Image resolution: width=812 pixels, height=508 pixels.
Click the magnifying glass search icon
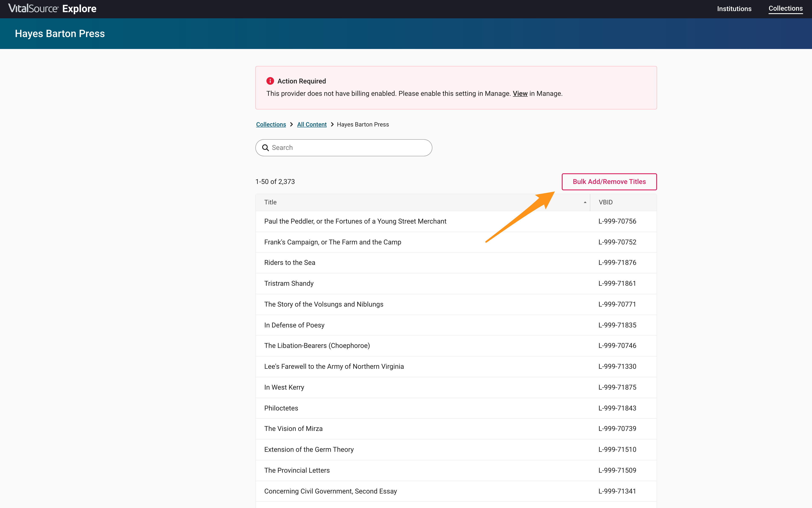(265, 148)
